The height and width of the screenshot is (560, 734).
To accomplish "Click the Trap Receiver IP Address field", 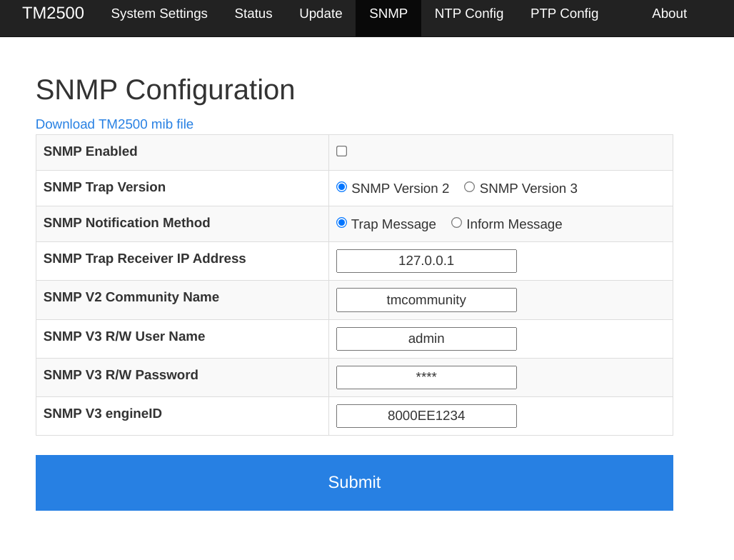I will pos(426,261).
